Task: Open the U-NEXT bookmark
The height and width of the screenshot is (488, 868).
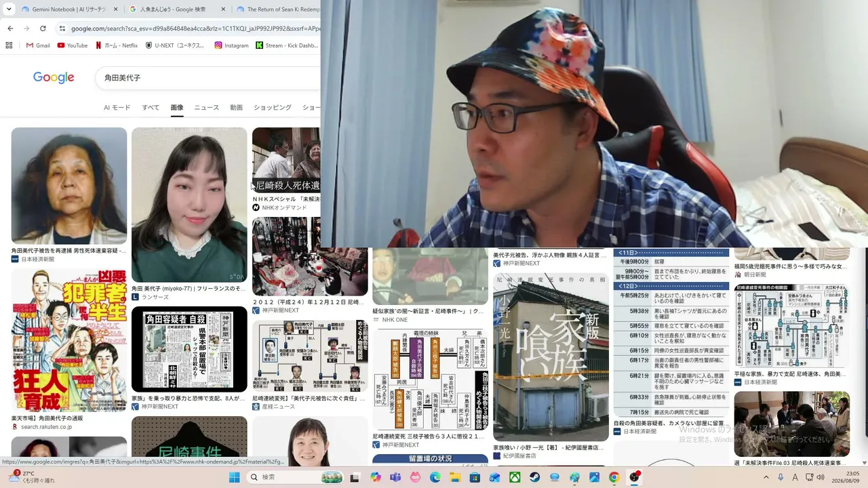Action: tap(175, 45)
